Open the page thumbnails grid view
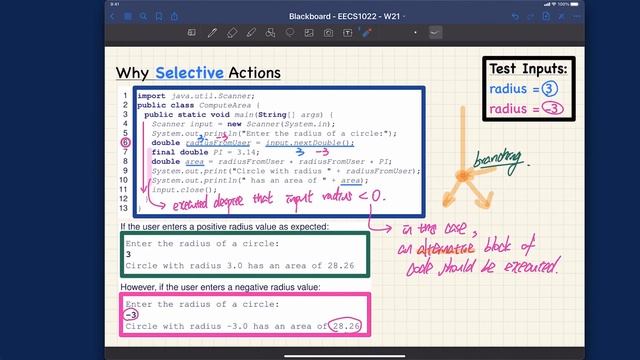 (x=128, y=16)
